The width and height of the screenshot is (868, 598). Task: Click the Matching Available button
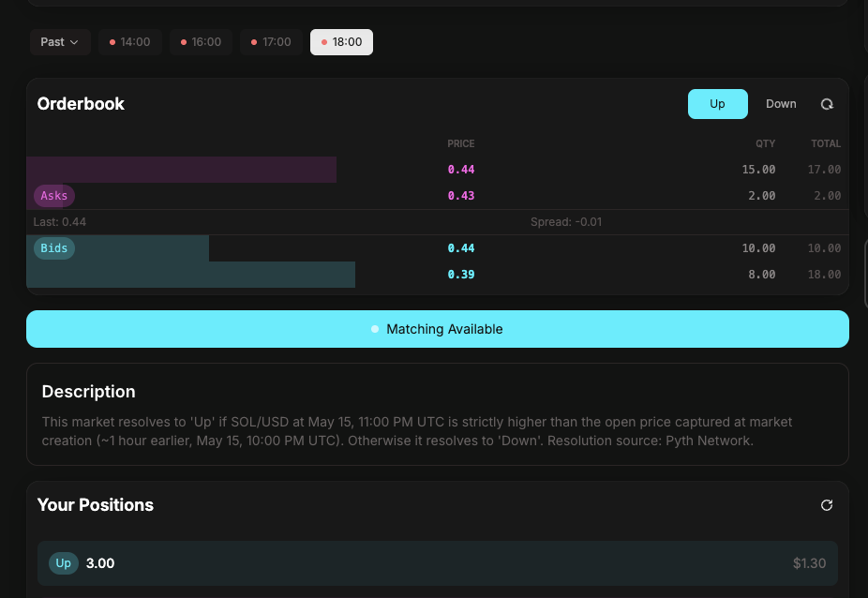(438, 329)
